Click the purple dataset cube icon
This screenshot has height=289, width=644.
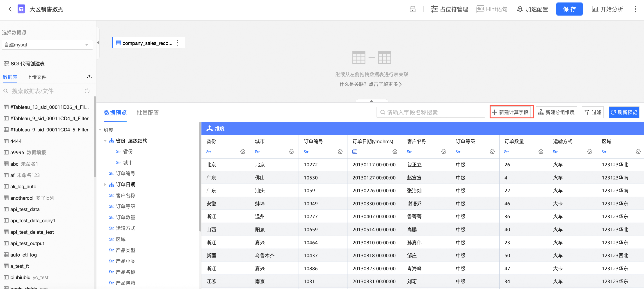point(21,9)
